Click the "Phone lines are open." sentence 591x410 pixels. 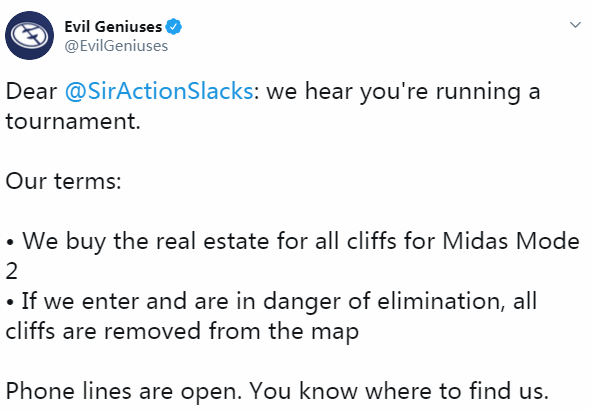click(124, 391)
